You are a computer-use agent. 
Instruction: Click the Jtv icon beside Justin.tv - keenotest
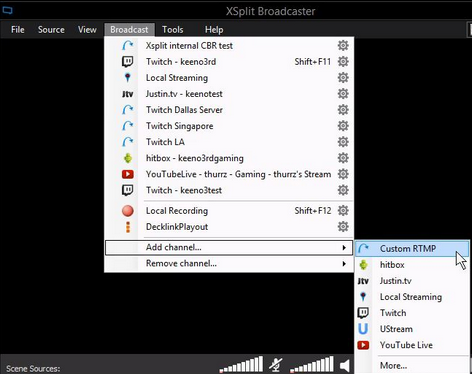[x=128, y=94]
